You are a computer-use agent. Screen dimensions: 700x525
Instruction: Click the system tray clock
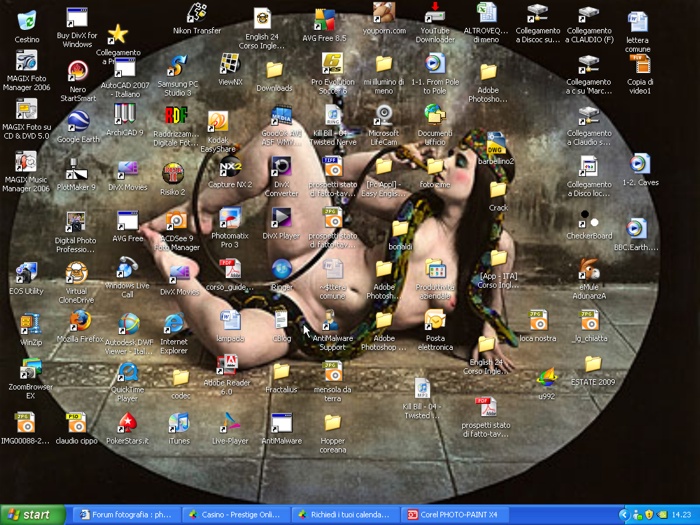click(x=684, y=515)
